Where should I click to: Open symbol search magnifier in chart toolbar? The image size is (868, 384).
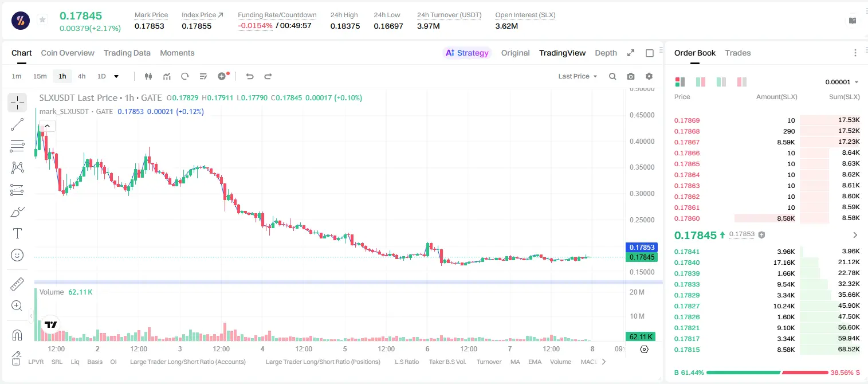pos(612,76)
